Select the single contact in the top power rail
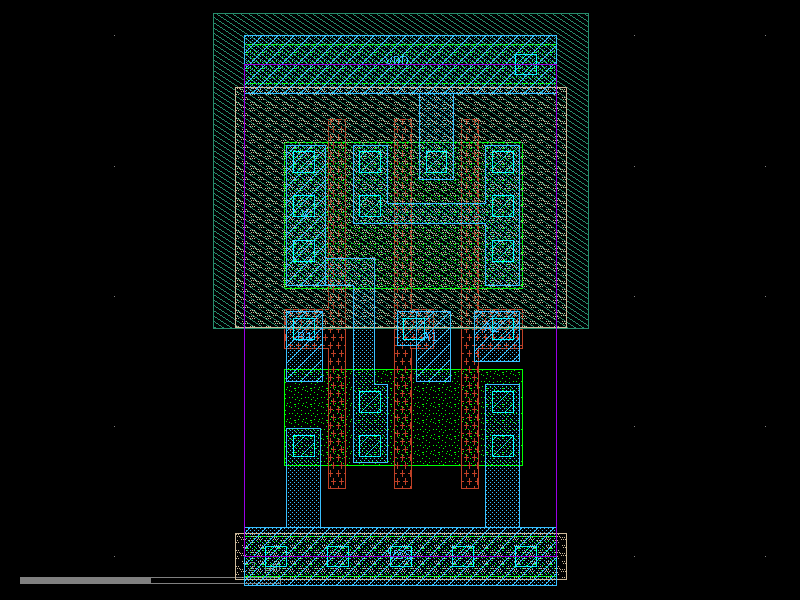 pyautogui.click(x=526, y=64)
